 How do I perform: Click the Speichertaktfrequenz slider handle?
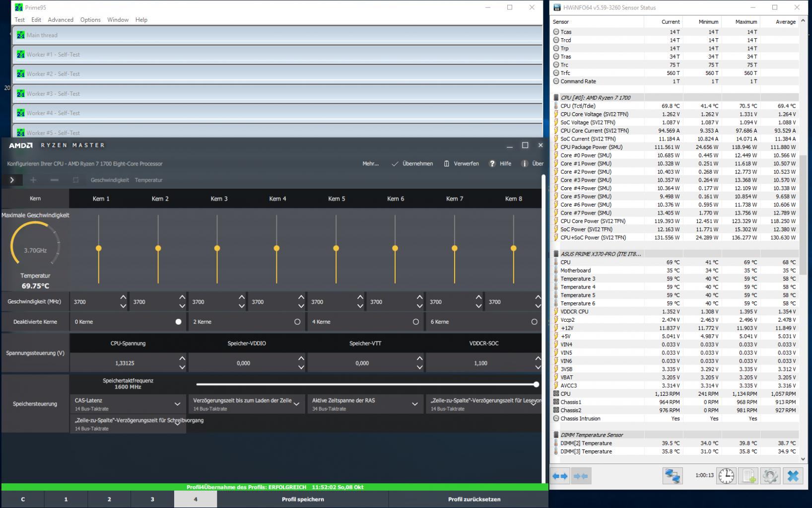pyautogui.click(x=536, y=384)
